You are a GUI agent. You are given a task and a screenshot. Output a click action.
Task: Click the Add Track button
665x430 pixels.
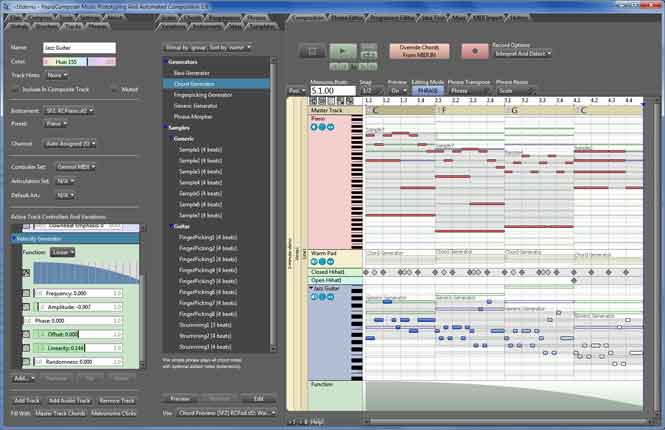point(27,400)
